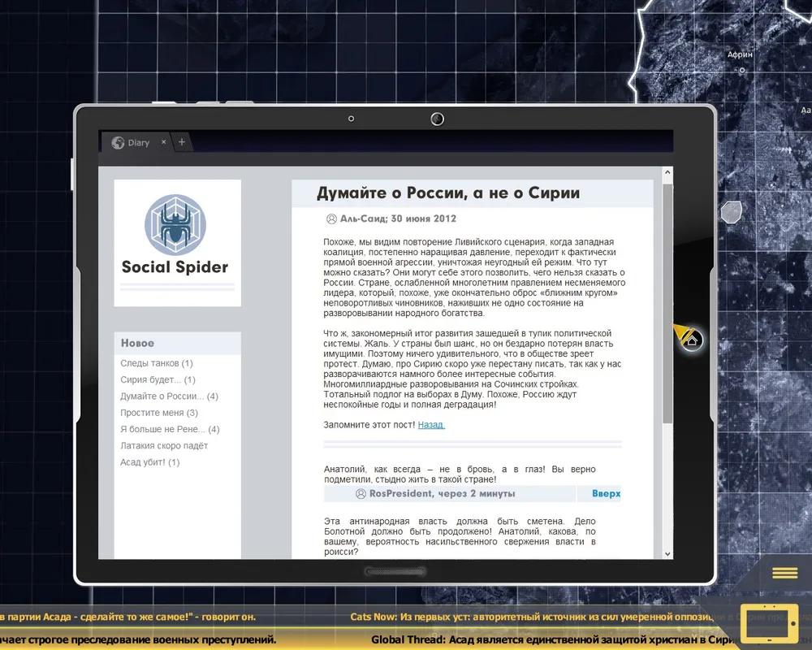
Task: Click the globe icon on Diary tab
Action: coord(118,142)
